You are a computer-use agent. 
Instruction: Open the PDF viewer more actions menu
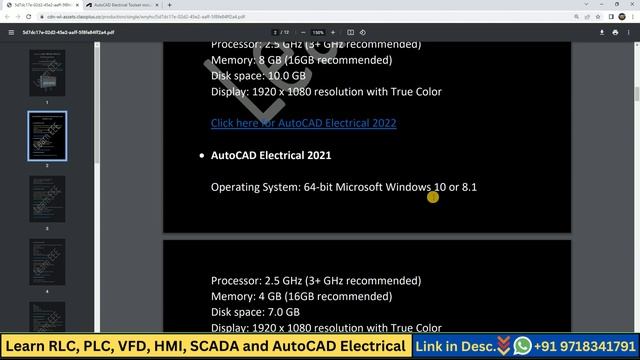629,32
